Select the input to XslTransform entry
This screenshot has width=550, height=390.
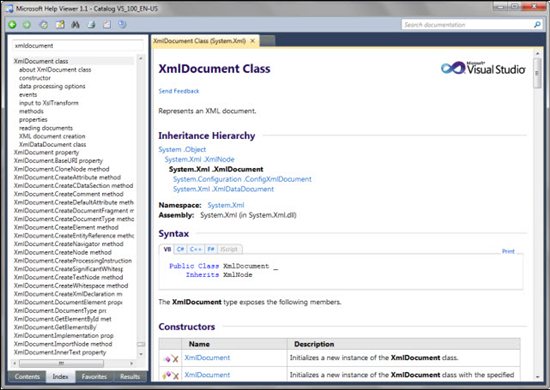[x=49, y=103]
